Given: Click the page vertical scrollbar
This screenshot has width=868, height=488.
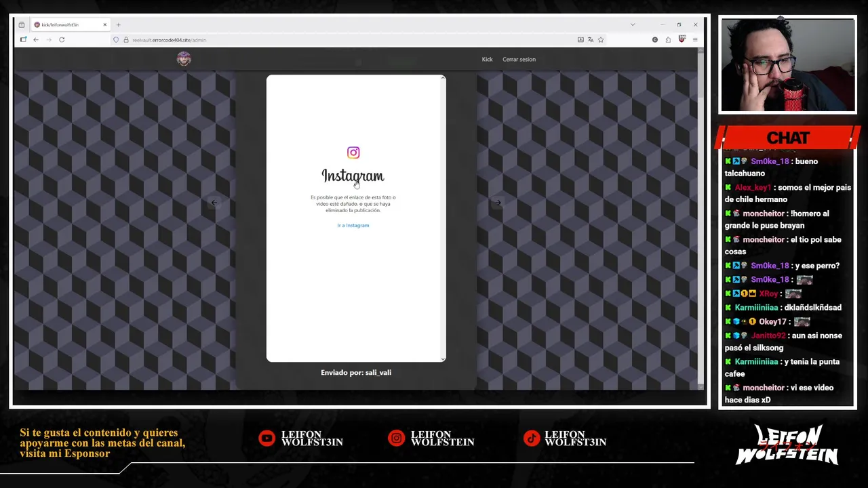Looking at the screenshot, I should click(701, 217).
